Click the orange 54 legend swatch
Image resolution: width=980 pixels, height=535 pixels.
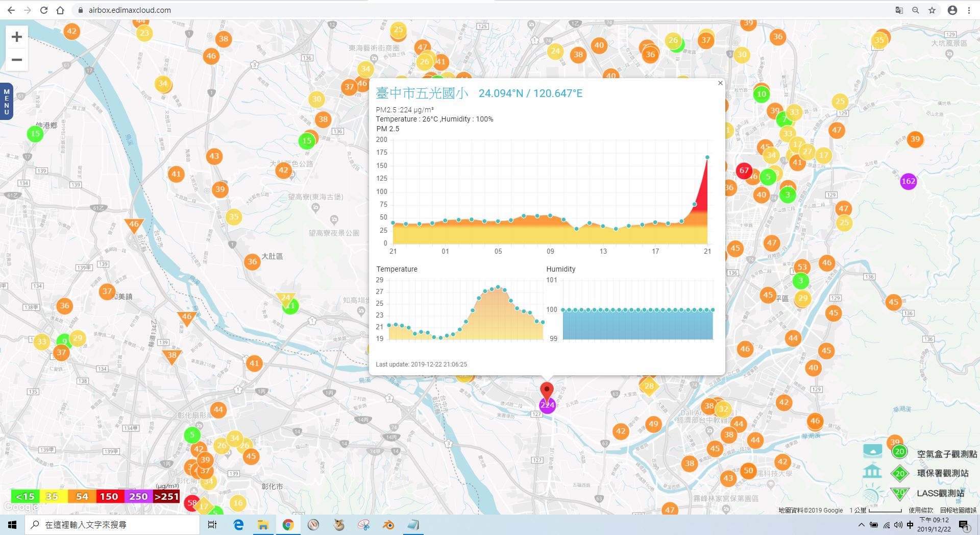82,496
